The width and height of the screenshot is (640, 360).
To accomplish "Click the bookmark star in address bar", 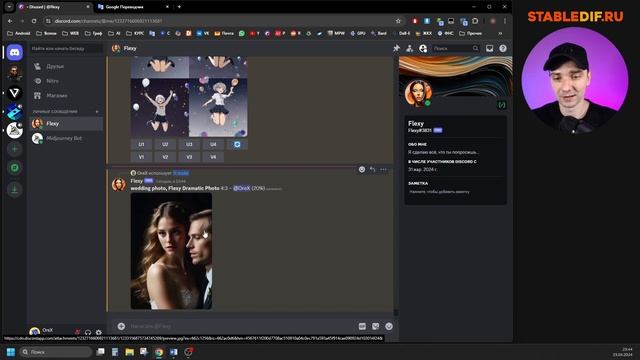I will [398, 21].
